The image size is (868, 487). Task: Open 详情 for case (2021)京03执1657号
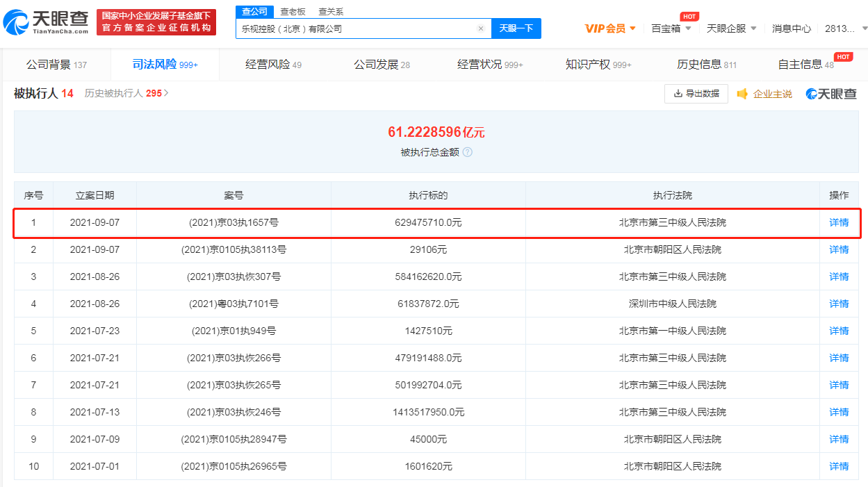(x=839, y=223)
